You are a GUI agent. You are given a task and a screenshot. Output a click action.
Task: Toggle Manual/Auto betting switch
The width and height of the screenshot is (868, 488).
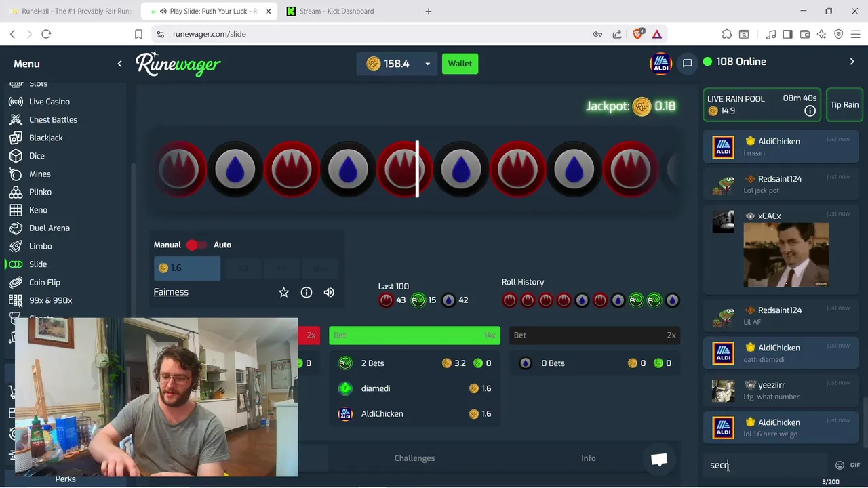click(197, 245)
